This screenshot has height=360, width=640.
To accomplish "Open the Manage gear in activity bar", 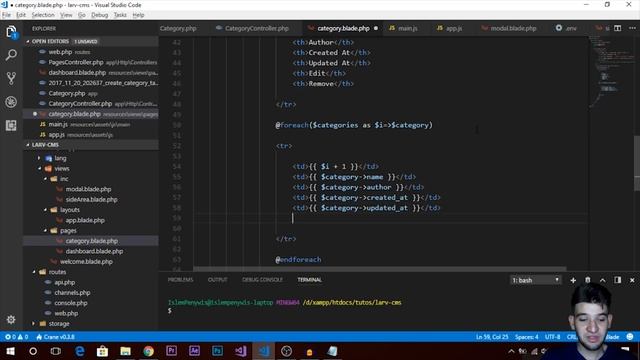I will click(x=11, y=319).
